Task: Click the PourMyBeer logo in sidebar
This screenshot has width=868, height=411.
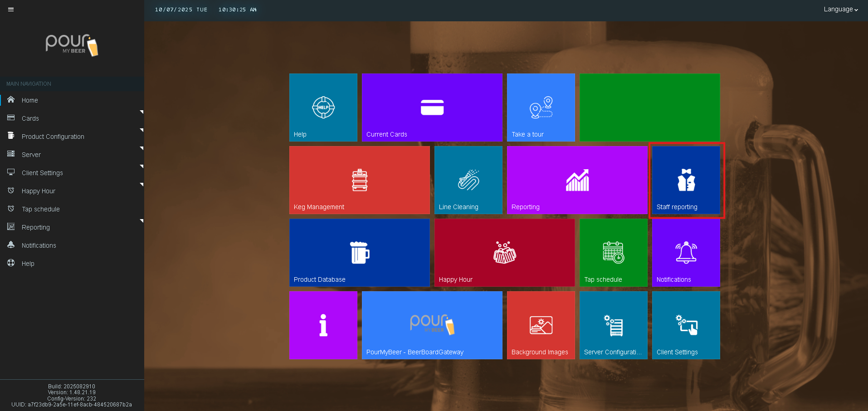Action: pos(72,45)
